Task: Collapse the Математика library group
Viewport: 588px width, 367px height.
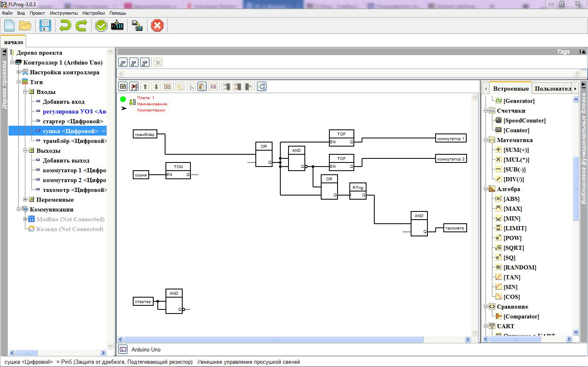Action: coord(486,140)
